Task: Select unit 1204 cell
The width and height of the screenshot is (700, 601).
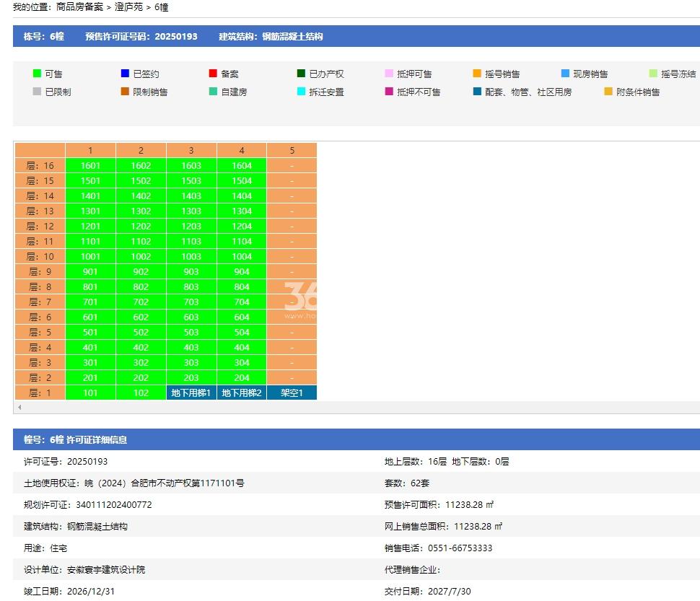Action: coord(242,227)
